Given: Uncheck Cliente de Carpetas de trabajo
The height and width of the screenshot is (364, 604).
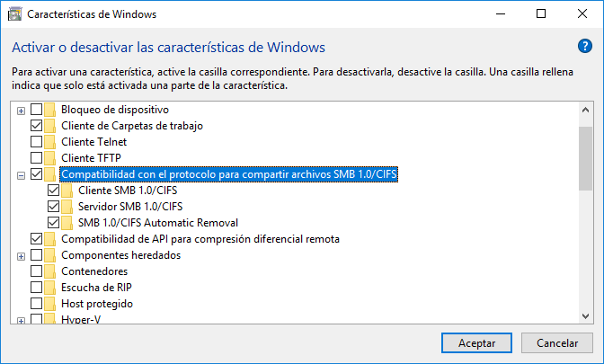Looking at the screenshot, I should tap(36, 126).
